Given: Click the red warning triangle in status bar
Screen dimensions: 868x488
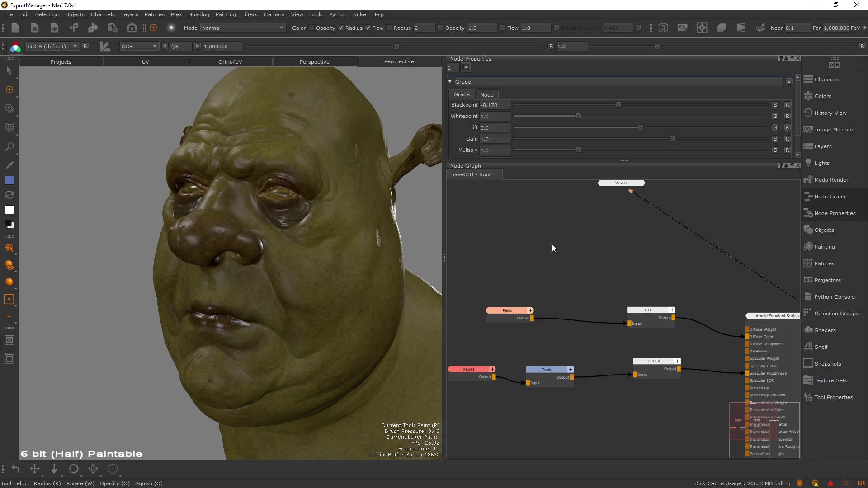Looking at the screenshot, I should (830, 483).
